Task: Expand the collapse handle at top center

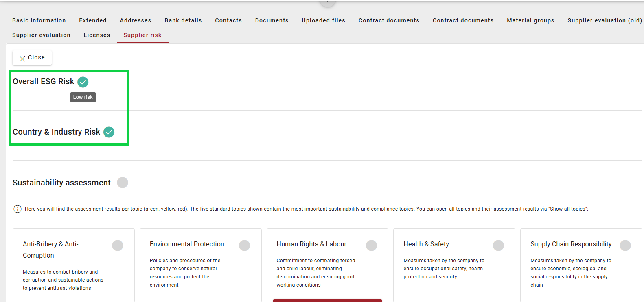Action: pos(327,2)
